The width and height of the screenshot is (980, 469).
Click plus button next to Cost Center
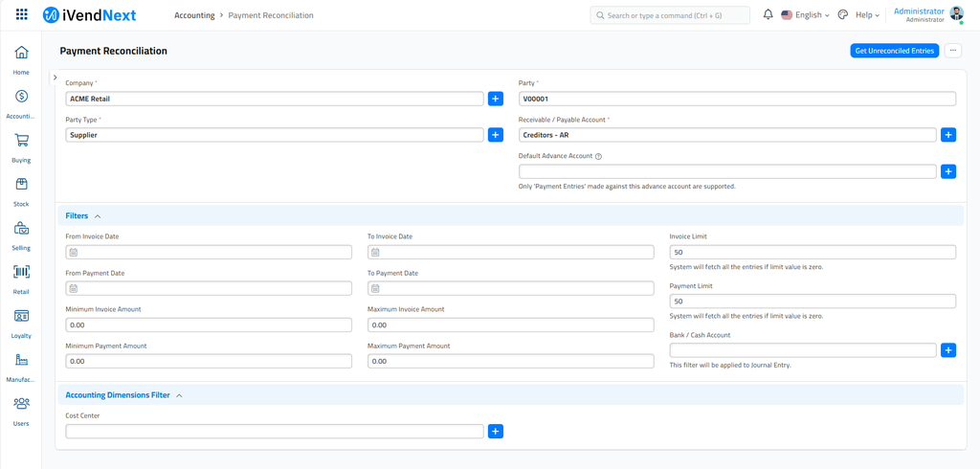tap(496, 431)
